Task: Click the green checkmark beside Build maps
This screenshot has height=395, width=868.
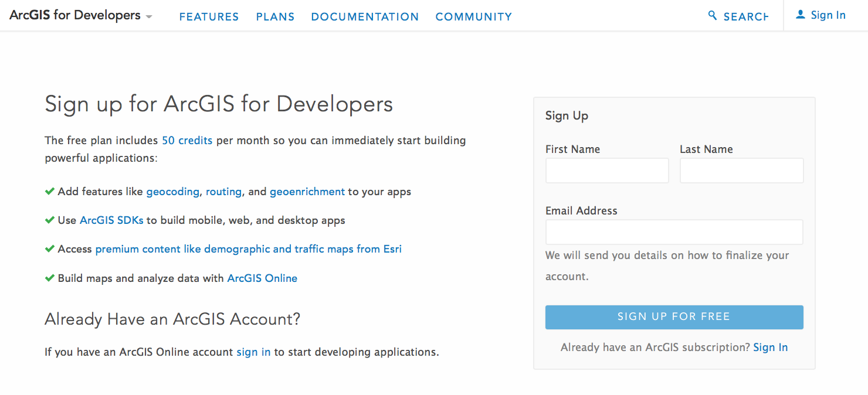Action: (50, 278)
